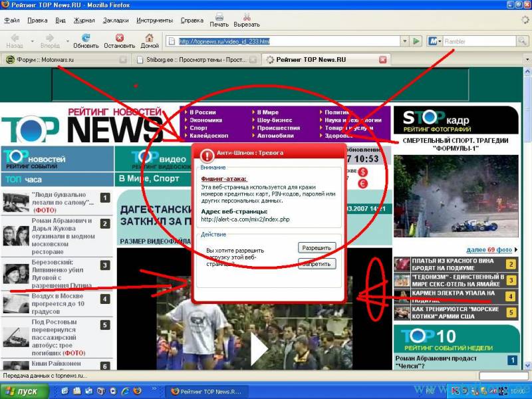The width and height of the screenshot is (532, 399).
Task: Click the page scrollbar up arrow
Action: tap(527, 72)
